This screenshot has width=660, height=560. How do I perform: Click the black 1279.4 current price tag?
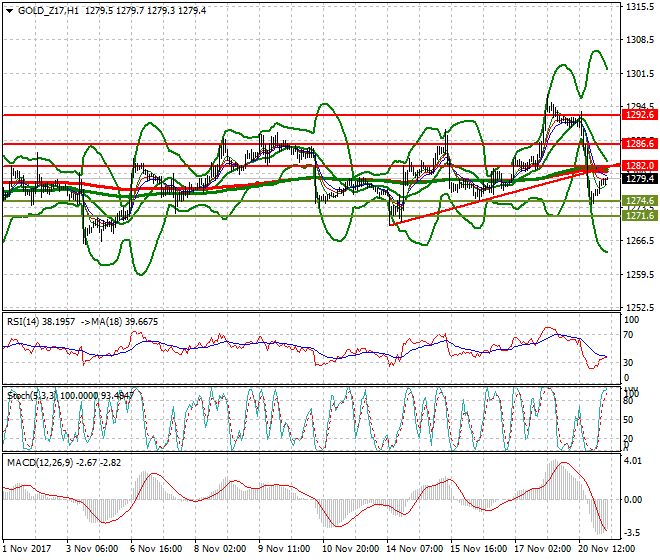[638, 178]
